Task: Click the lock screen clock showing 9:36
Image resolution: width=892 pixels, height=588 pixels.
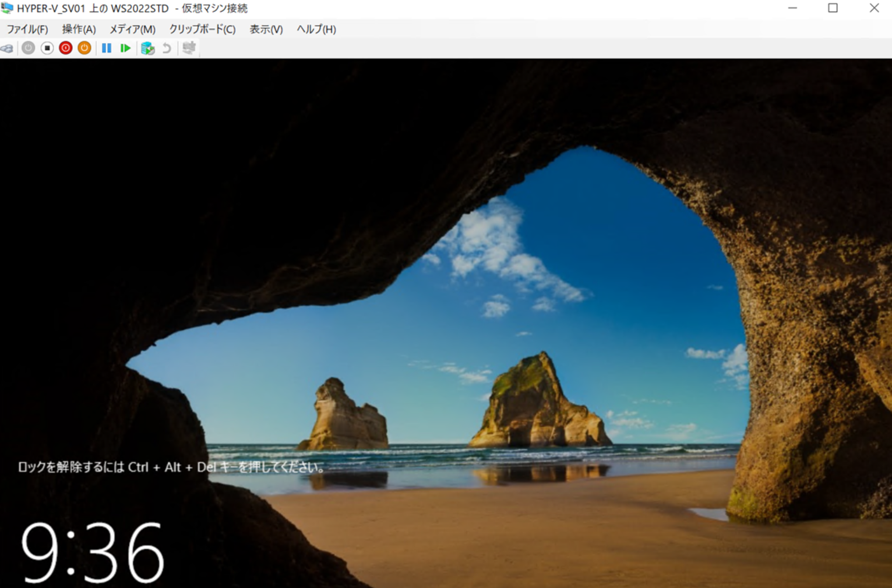Action: 93,552
